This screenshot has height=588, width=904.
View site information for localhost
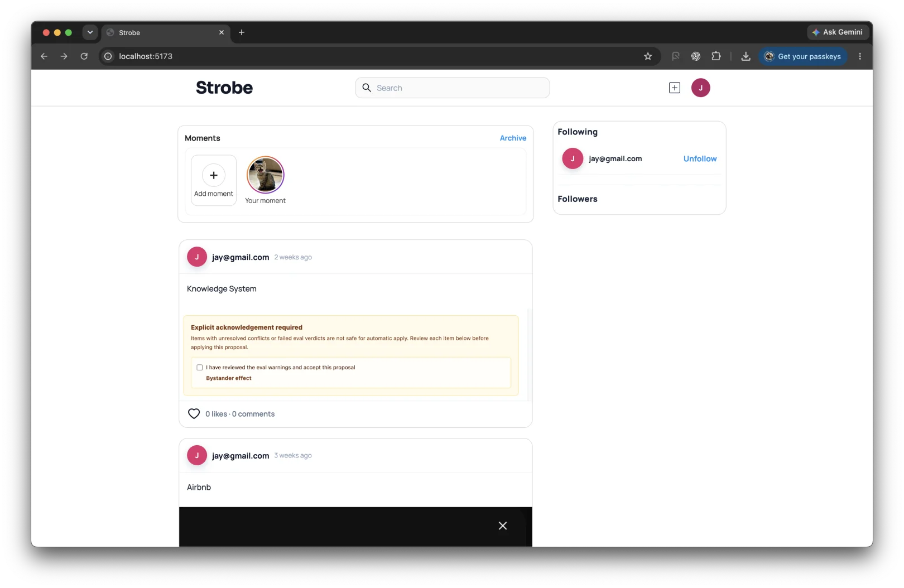108,56
